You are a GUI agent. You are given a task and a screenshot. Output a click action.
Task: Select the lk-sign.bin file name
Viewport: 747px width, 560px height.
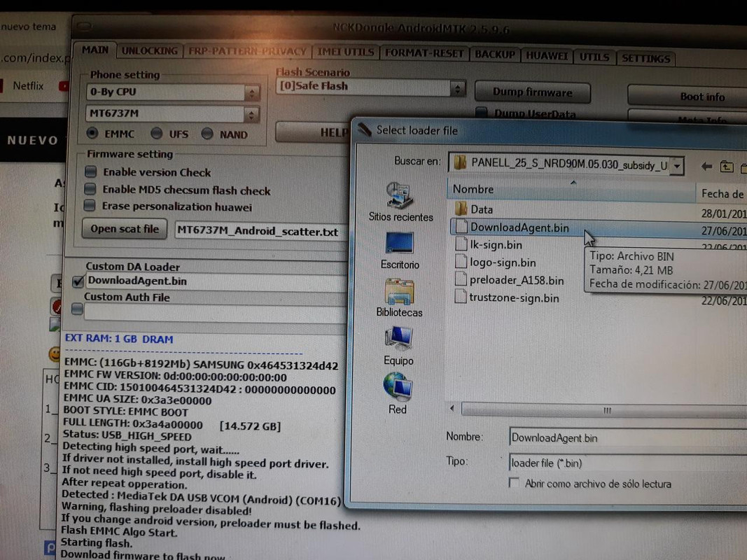(x=496, y=245)
